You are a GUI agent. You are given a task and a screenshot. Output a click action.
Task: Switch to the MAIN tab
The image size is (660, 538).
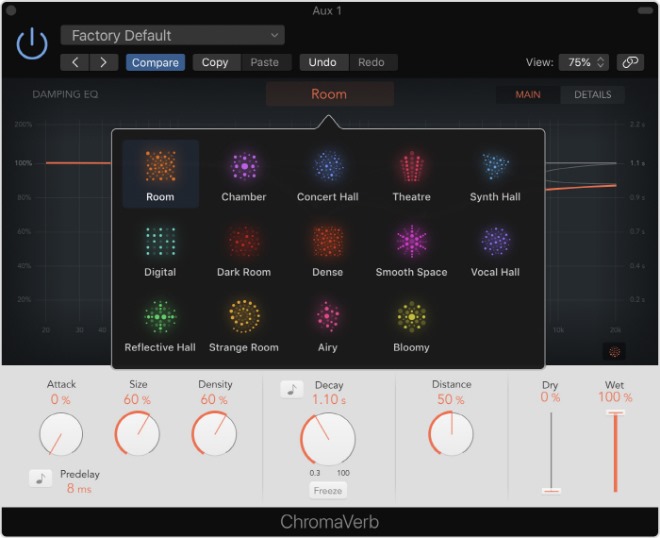[x=528, y=94]
